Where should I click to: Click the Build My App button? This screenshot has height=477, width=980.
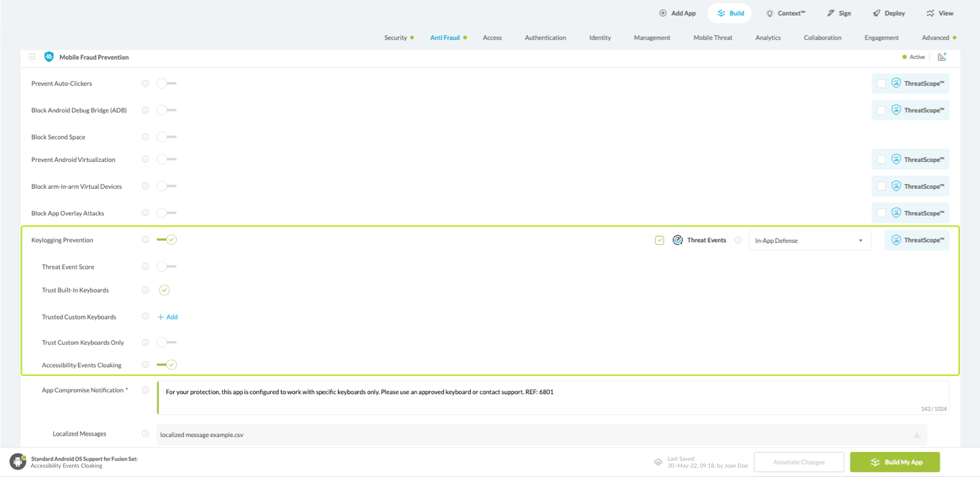(x=895, y=462)
